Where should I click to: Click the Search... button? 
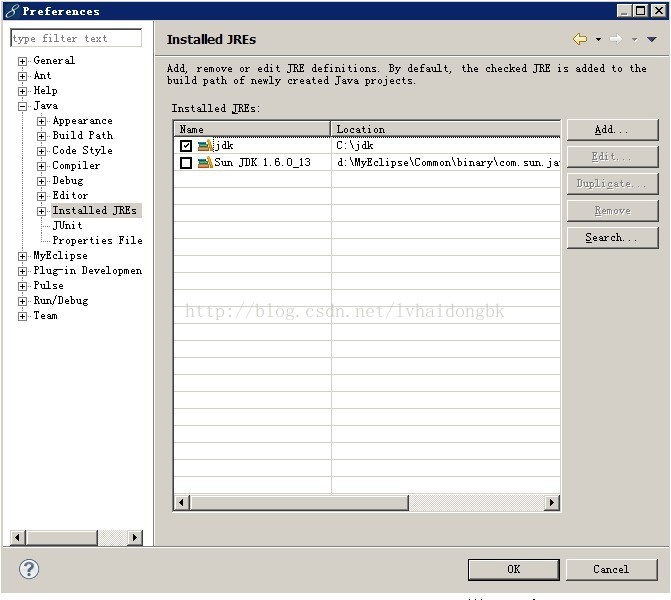(x=612, y=238)
